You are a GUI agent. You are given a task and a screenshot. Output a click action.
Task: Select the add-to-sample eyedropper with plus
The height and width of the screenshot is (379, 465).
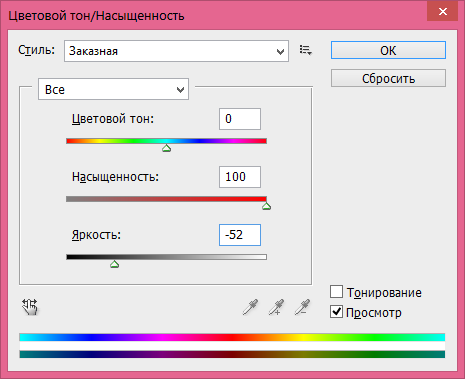[x=276, y=307]
